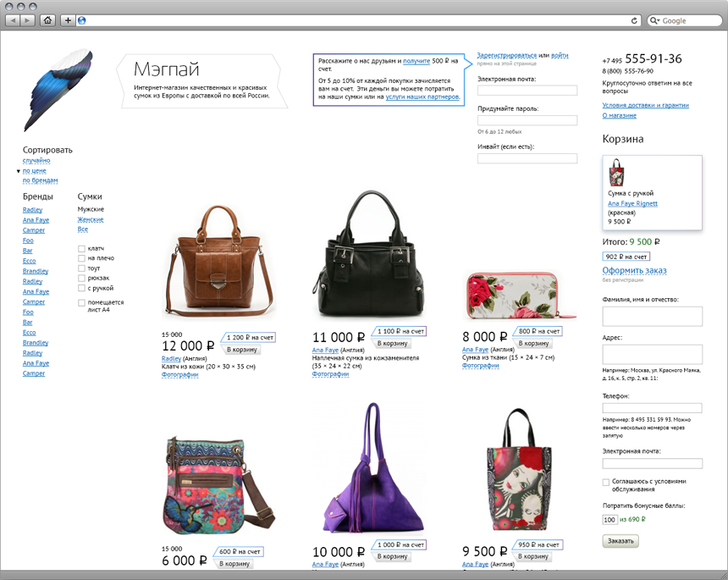
Task: Focus the Электронная почта registration field
Action: click(527, 90)
